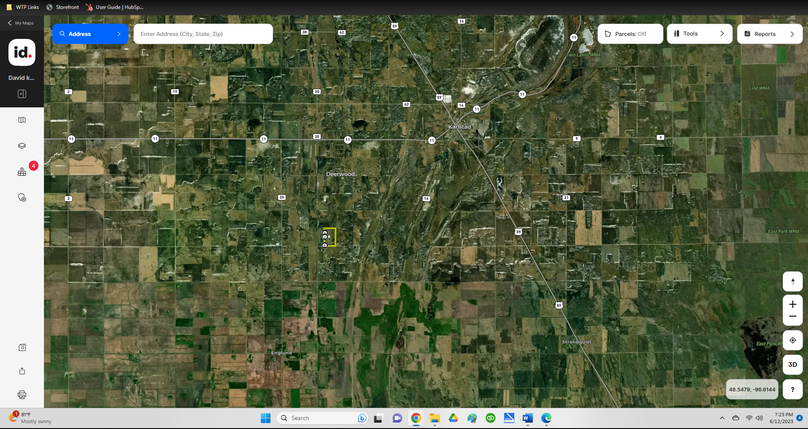The height and width of the screenshot is (429, 808).
Task: Click the share/export icon in sidebar
Action: pos(22,371)
